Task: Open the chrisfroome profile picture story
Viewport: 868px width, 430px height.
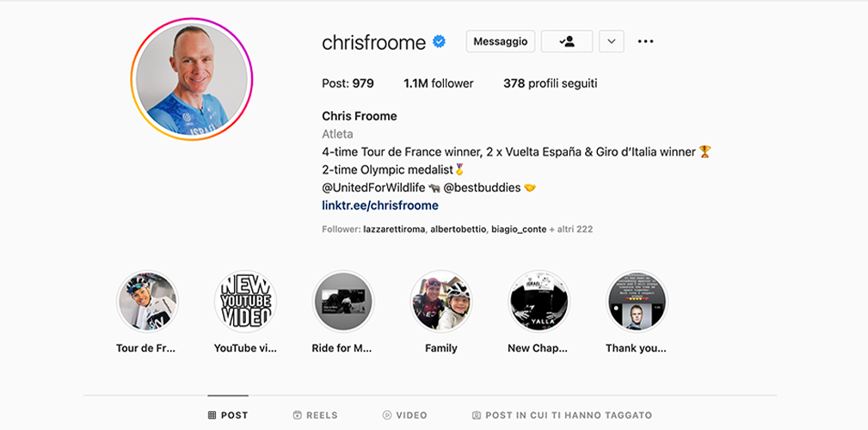Action: [192, 79]
